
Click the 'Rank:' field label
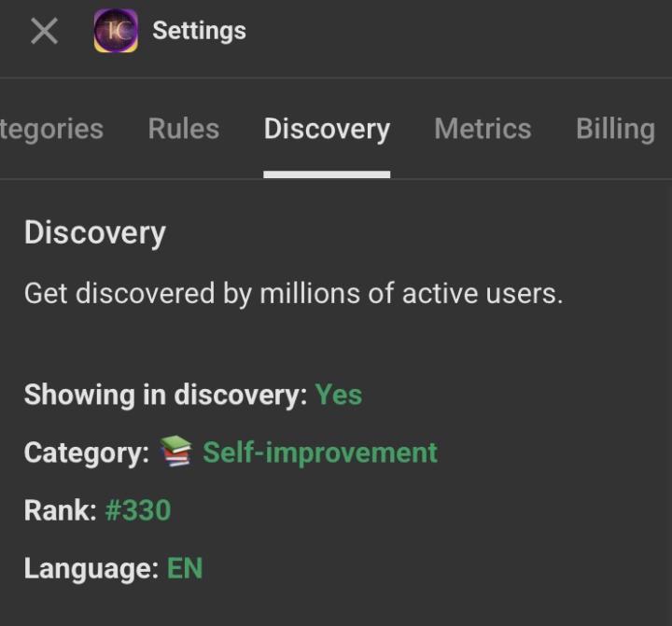[x=61, y=510]
